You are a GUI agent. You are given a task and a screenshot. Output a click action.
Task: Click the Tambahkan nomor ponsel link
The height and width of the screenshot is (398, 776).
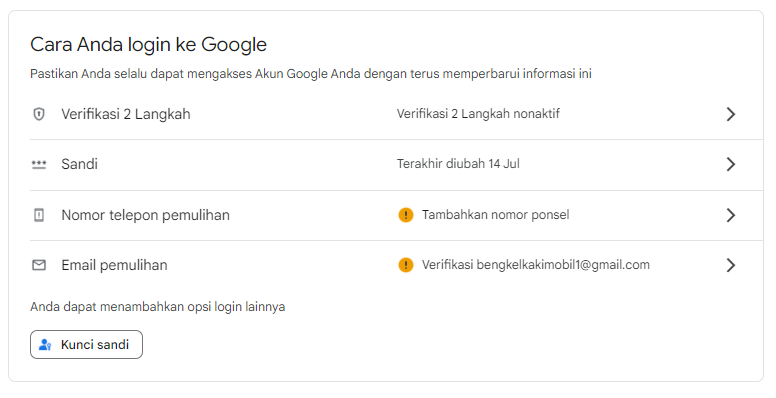click(x=495, y=215)
